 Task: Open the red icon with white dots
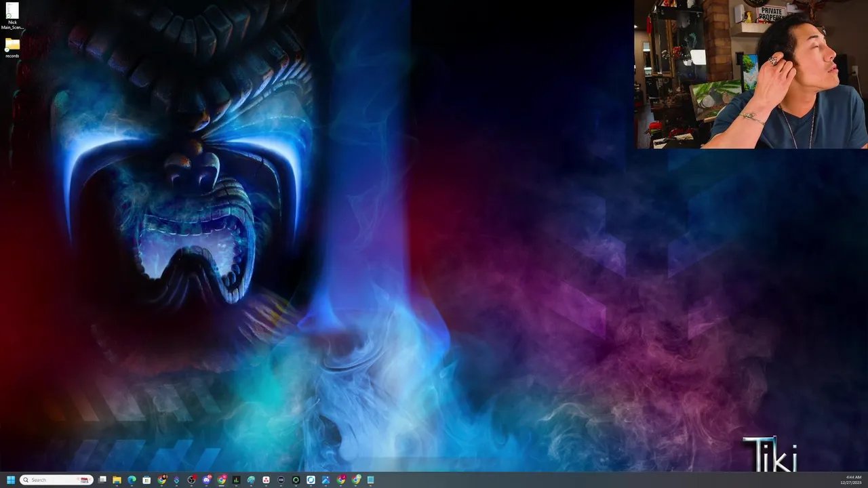[x=266, y=480]
